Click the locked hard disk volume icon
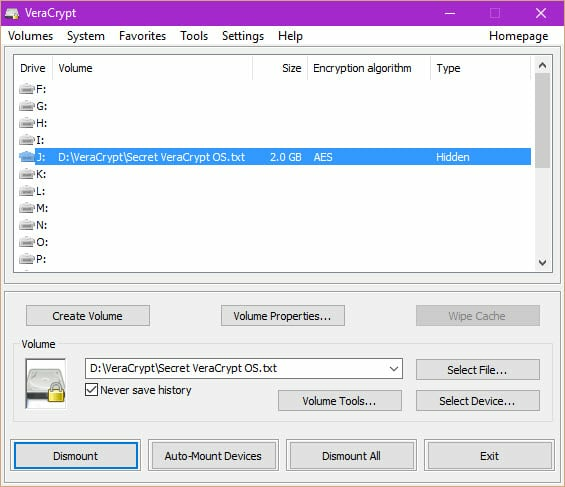Viewport: 565px width, 487px height. click(x=45, y=384)
